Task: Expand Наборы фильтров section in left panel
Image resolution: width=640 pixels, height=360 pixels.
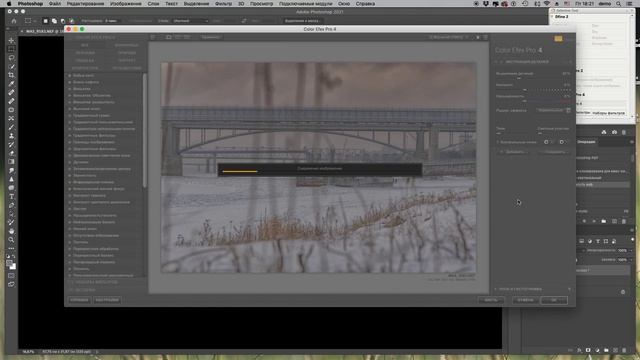Action: click(96, 282)
